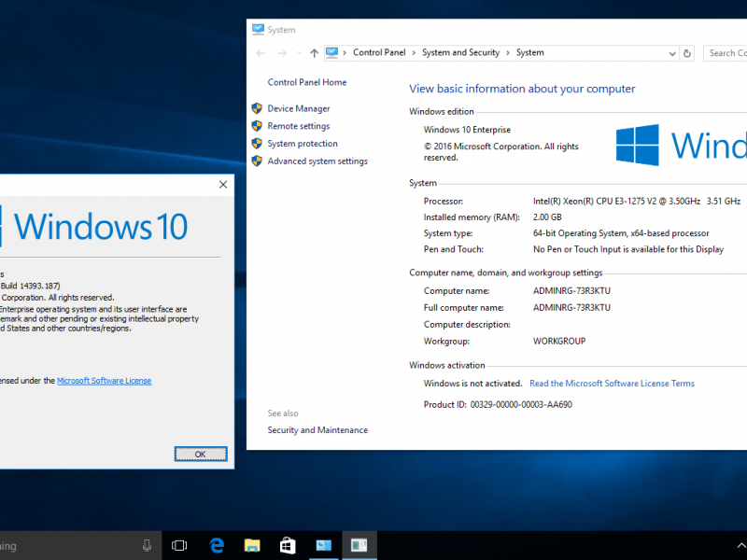The width and height of the screenshot is (747, 560).
Task: Open the Store from the taskbar
Action: [288, 546]
